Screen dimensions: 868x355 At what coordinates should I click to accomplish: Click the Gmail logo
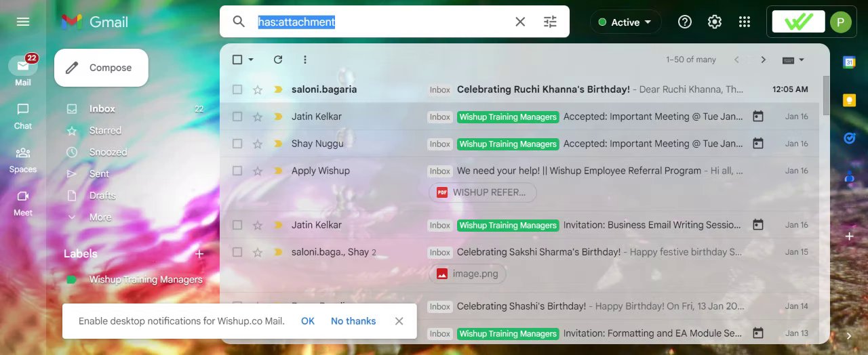pos(94,22)
